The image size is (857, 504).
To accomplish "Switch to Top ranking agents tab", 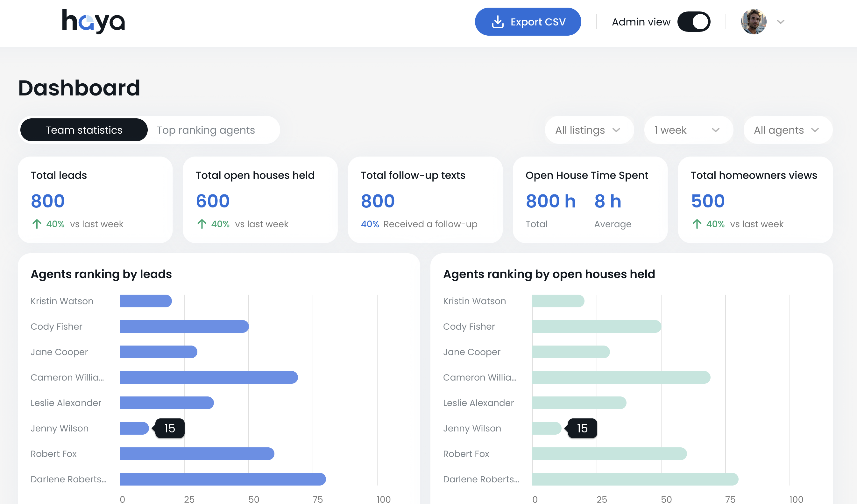I will pyautogui.click(x=206, y=130).
